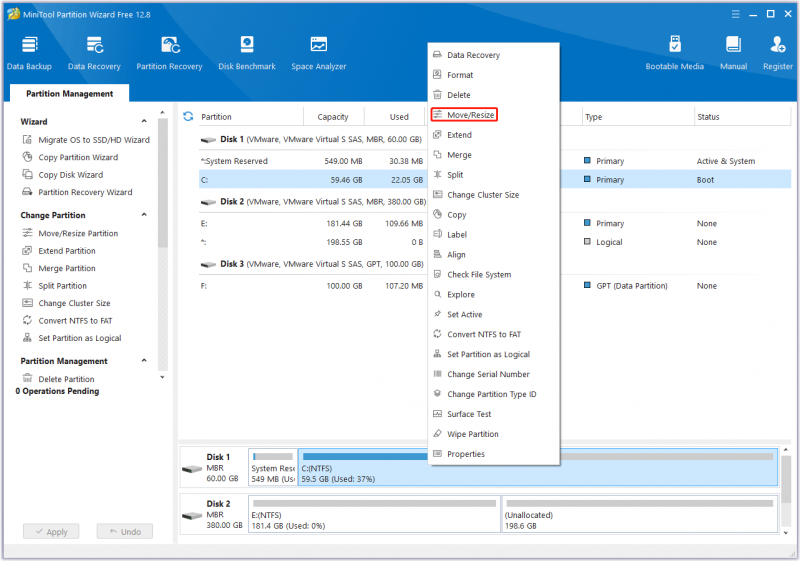Click the left sidebar vertical scrollbar
The height and width of the screenshot is (561, 800).
coord(163,245)
